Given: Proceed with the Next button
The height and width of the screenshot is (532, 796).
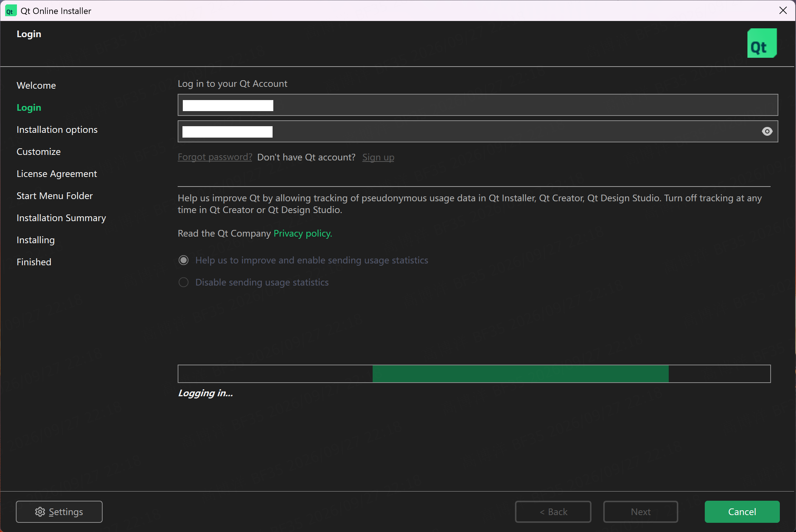Looking at the screenshot, I should [641, 512].
